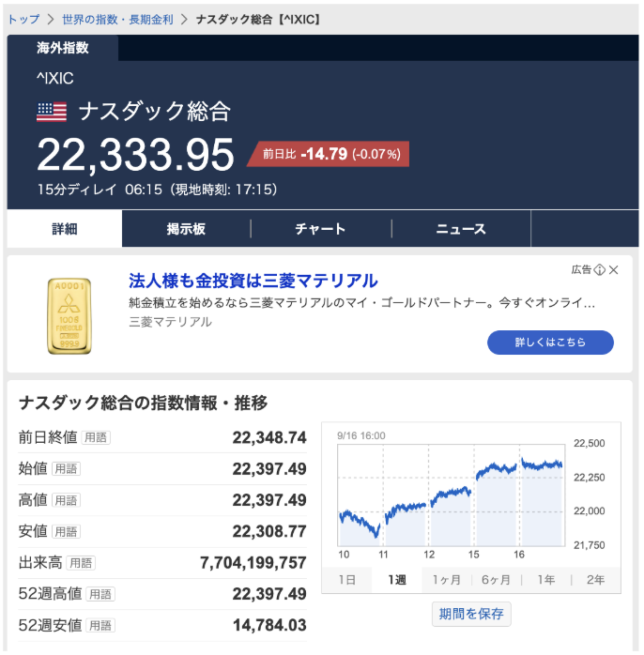This screenshot has width=644, height=655.
Task: Open the 用語 glossary tag beside 前日終値
Action: (x=95, y=437)
